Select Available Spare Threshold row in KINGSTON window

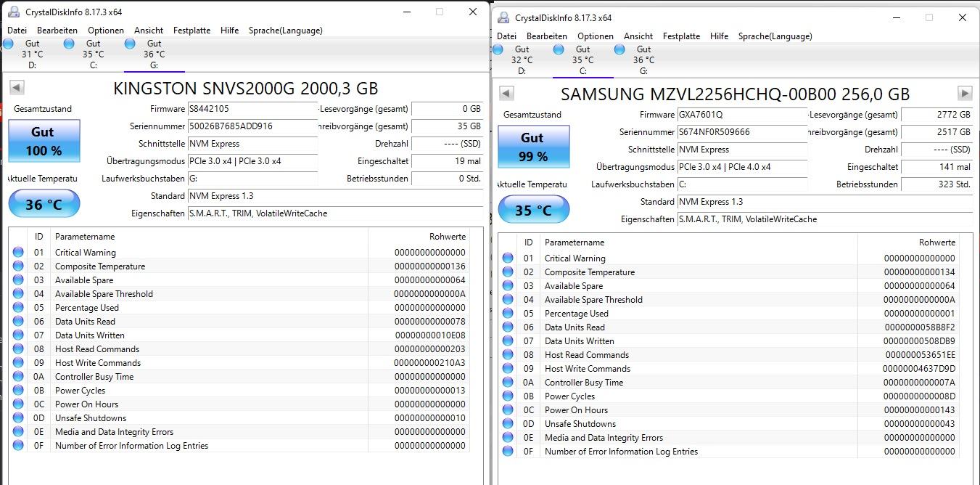coord(239,294)
